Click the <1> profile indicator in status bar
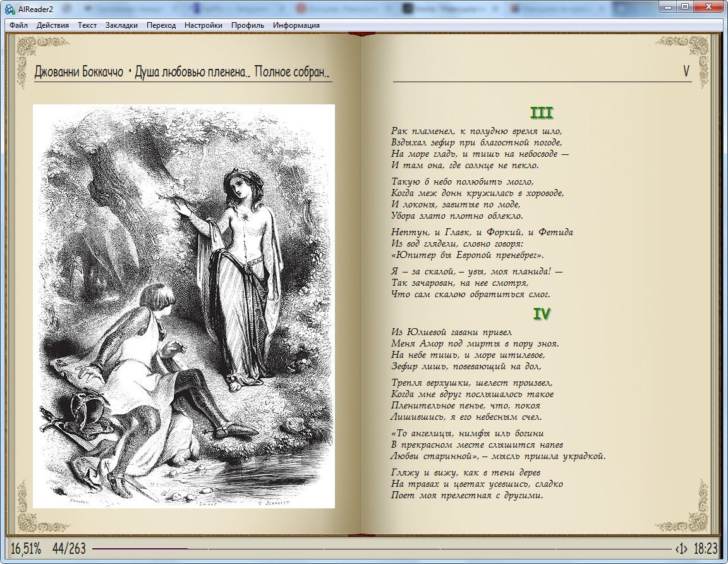This screenshot has height=564, width=728. (681, 549)
